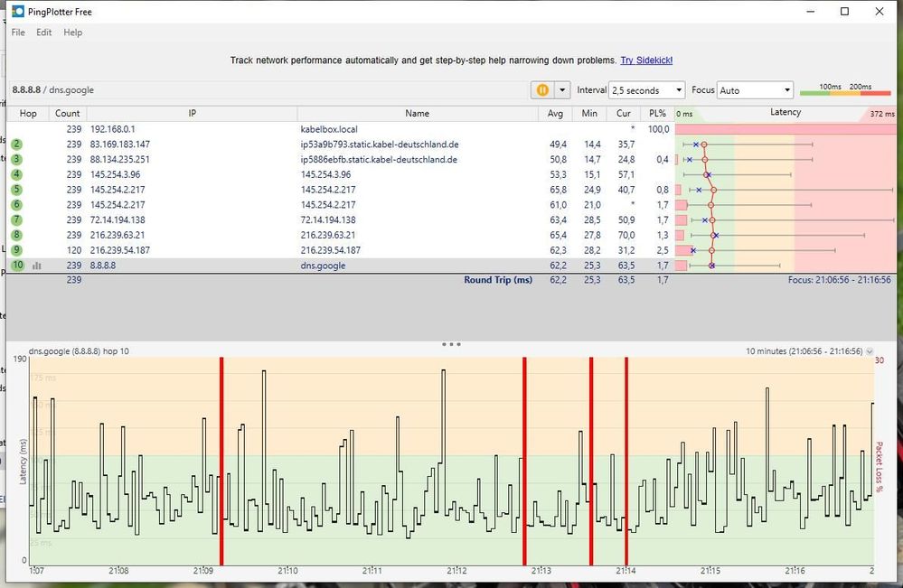Select hop 10 green circle icon
This screenshot has height=588, width=903.
point(18,266)
